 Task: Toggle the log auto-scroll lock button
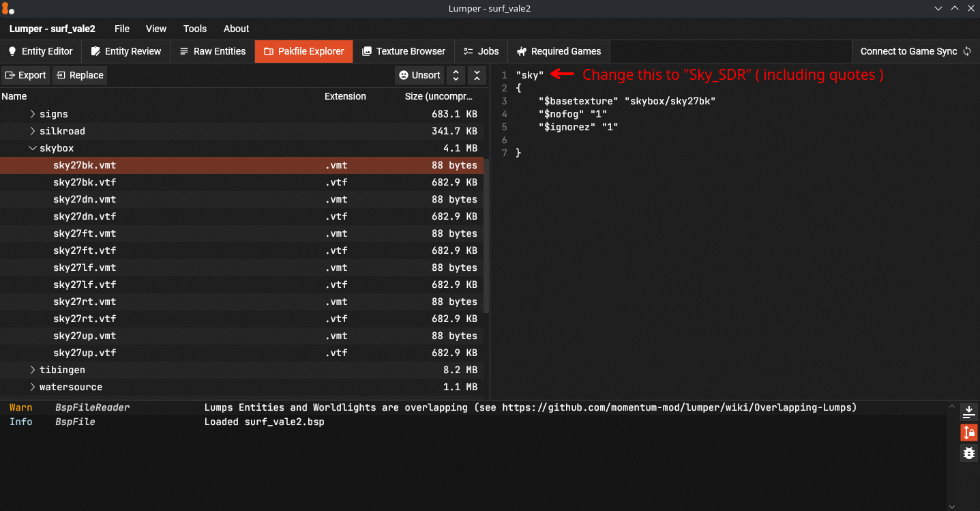pos(968,432)
